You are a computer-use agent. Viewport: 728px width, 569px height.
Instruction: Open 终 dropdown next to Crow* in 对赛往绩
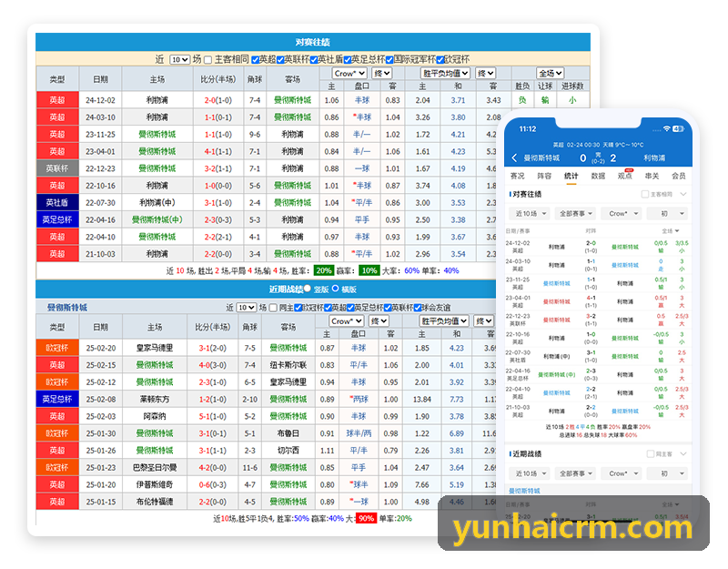(x=381, y=73)
